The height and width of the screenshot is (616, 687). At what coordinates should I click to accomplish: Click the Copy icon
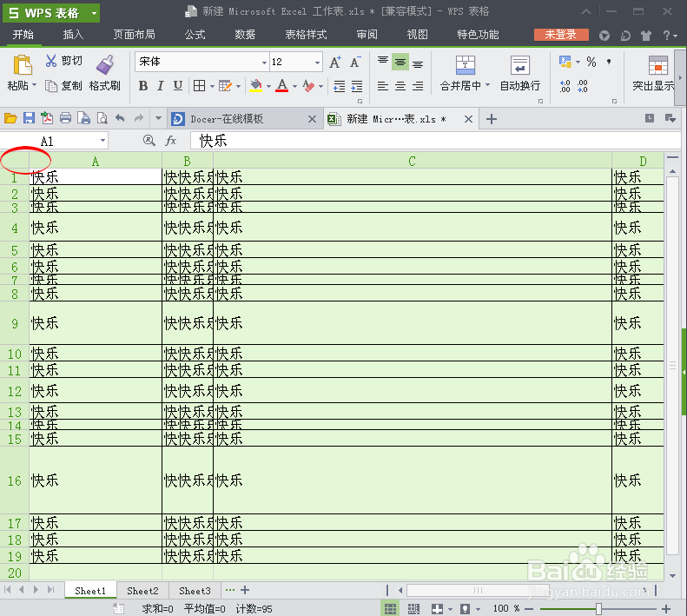[51, 86]
